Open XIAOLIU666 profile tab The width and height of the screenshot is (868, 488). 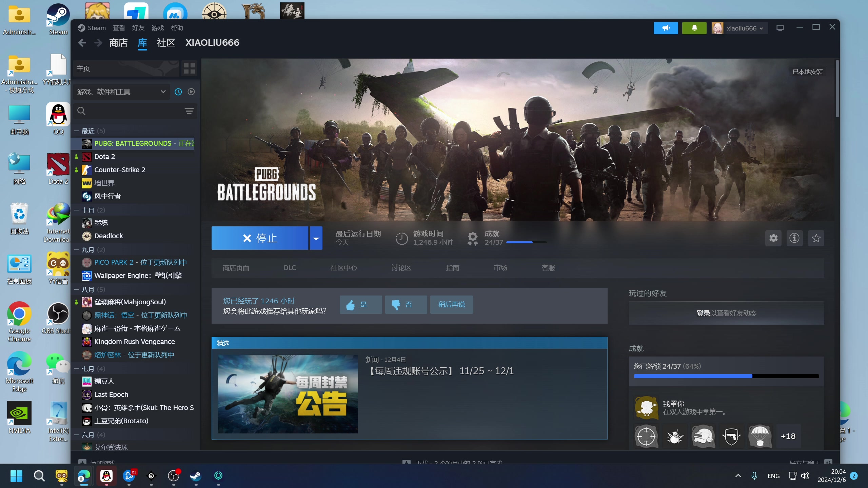point(212,43)
